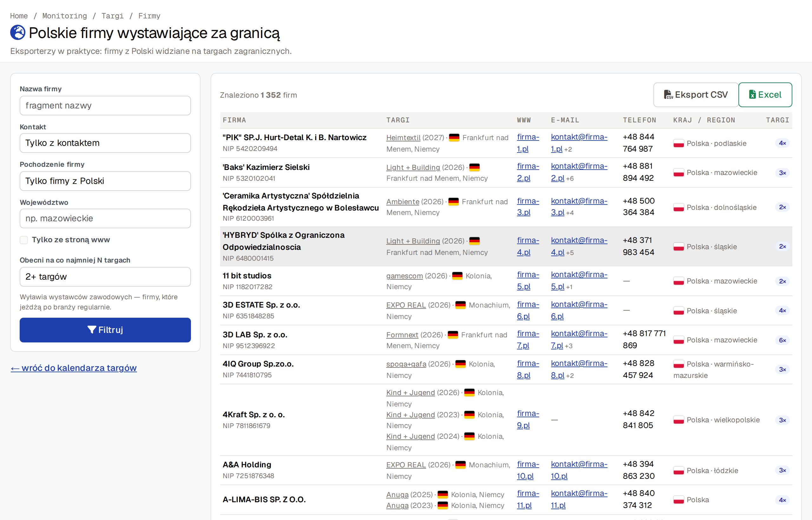Screen dimensions: 812x520
Task: Click phone number +48 840 374 312
Action: pyautogui.click(x=639, y=499)
